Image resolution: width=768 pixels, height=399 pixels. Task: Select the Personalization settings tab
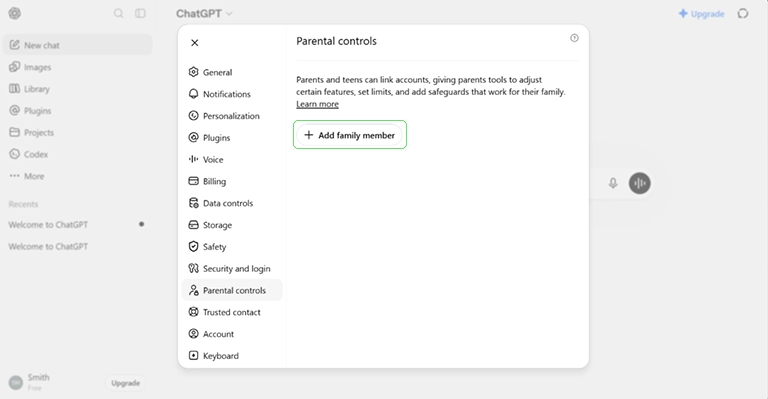tap(232, 116)
